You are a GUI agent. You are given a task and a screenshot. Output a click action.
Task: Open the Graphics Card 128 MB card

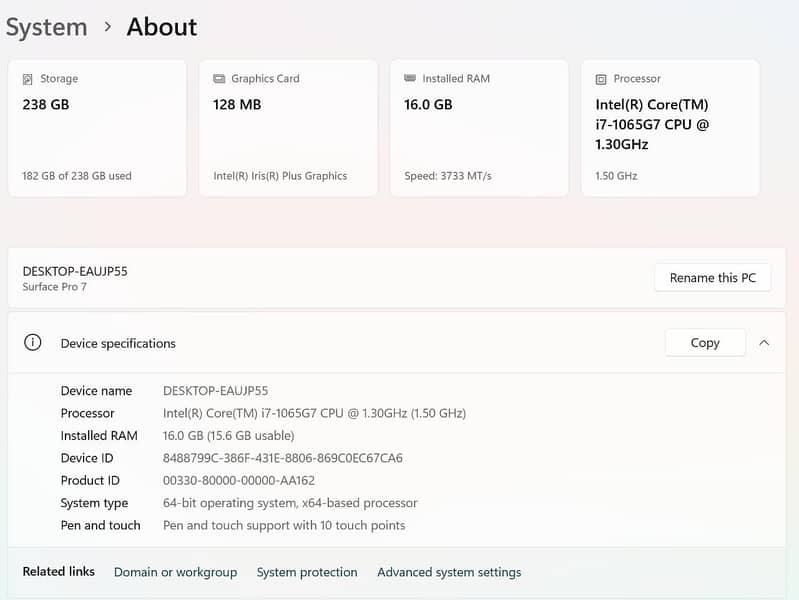point(288,128)
